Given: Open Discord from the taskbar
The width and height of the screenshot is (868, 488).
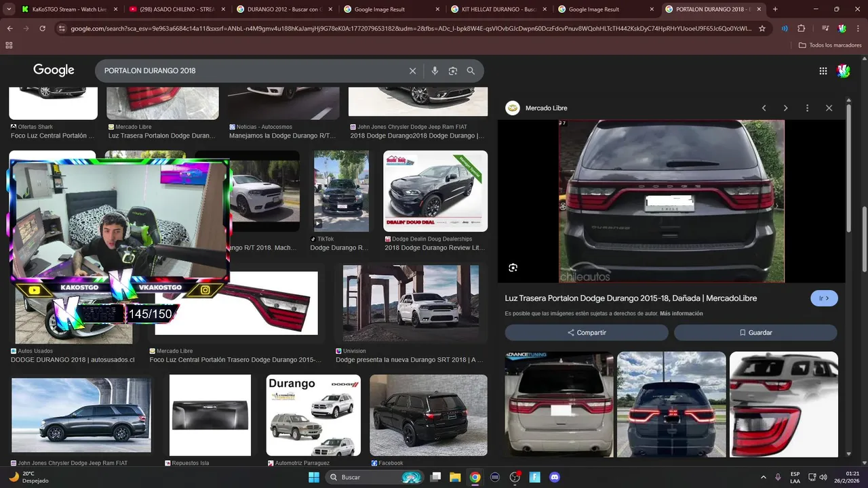Looking at the screenshot, I should [555, 477].
